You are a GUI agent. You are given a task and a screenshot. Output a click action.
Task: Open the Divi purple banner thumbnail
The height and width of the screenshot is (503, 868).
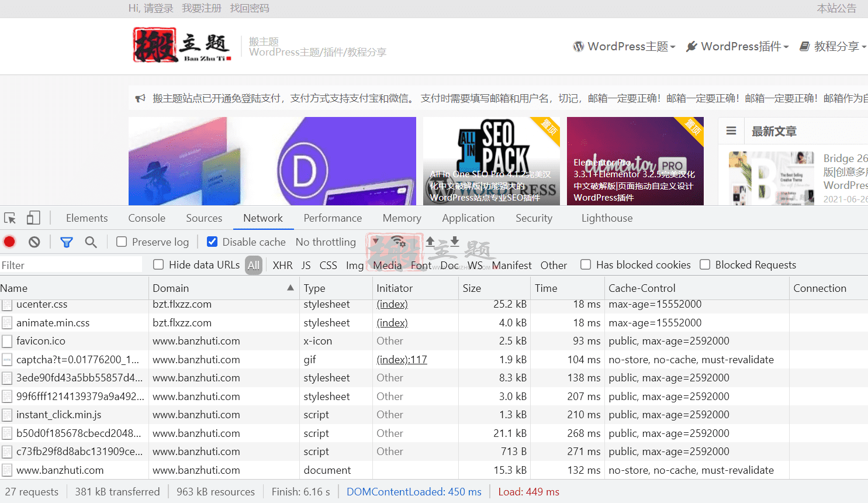pyautogui.click(x=272, y=161)
